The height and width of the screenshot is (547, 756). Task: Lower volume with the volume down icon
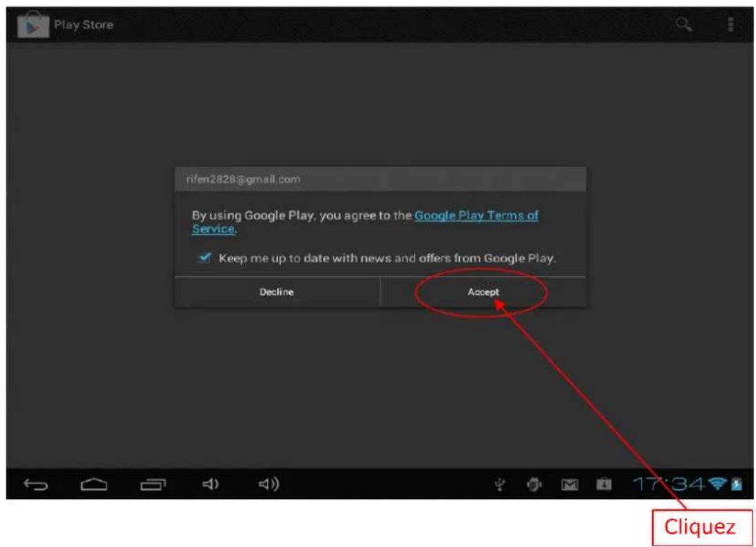click(x=210, y=484)
